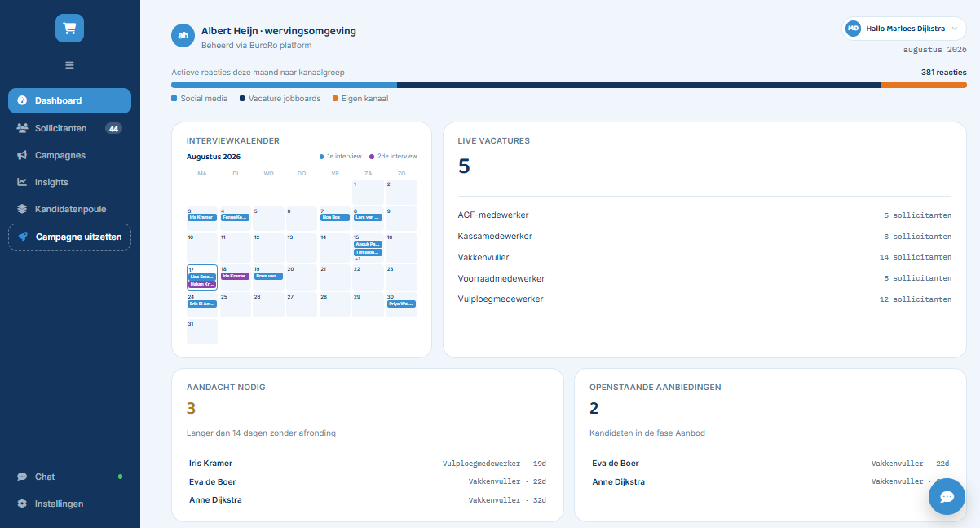Screen dimensions: 980x528
Task: Open the Vulploegmedewerker vacancy with 12 sollicitanten
Action: click(704, 299)
